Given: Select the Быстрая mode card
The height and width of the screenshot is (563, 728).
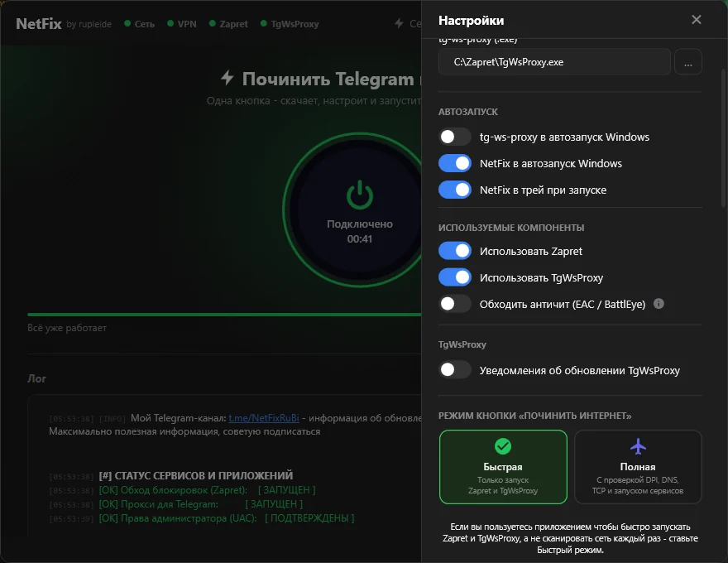Looking at the screenshot, I should point(503,467).
